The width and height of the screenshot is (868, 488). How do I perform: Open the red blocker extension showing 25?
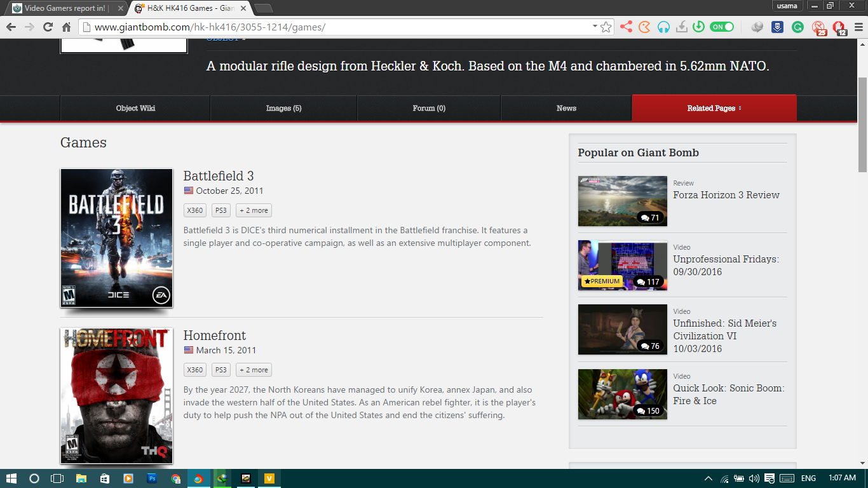[x=819, y=27]
